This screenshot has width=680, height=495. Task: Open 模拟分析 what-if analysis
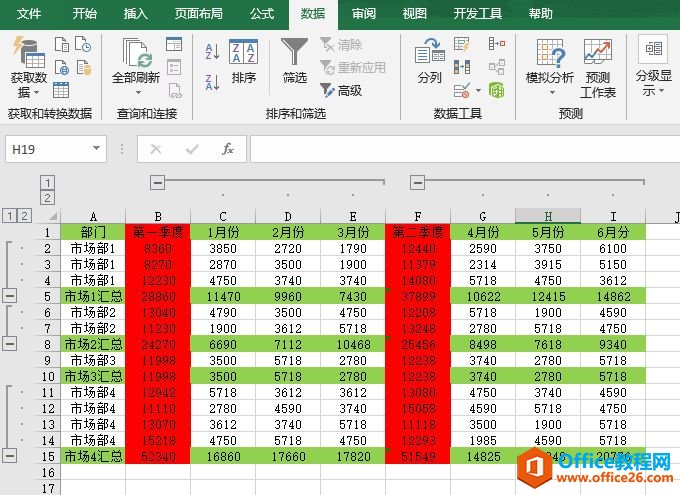[549, 66]
